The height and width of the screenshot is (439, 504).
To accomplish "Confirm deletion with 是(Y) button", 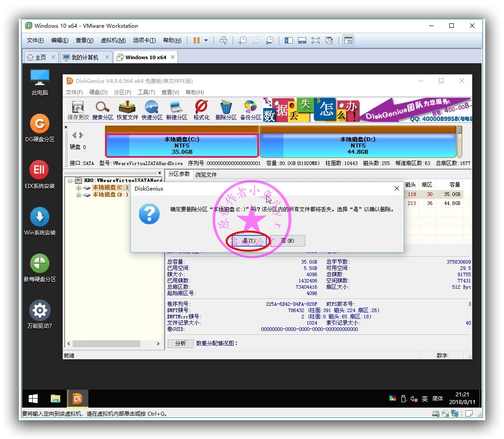I will [x=249, y=241].
